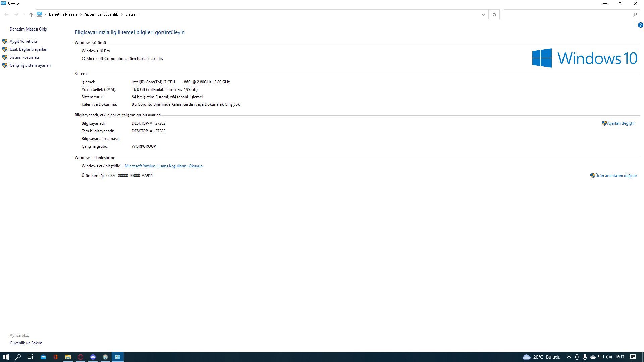Click the refresh icon beside address bar
The height and width of the screenshot is (362, 644).
pyautogui.click(x=494, y=14)
